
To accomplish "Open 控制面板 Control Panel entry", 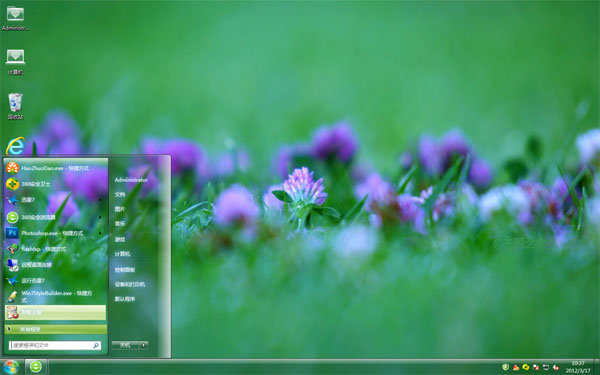I will pyautogui.click(x=125, y=270).
